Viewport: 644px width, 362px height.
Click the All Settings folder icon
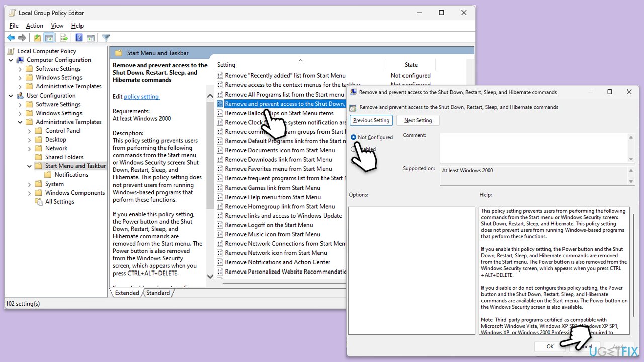(x=39, y=201)
